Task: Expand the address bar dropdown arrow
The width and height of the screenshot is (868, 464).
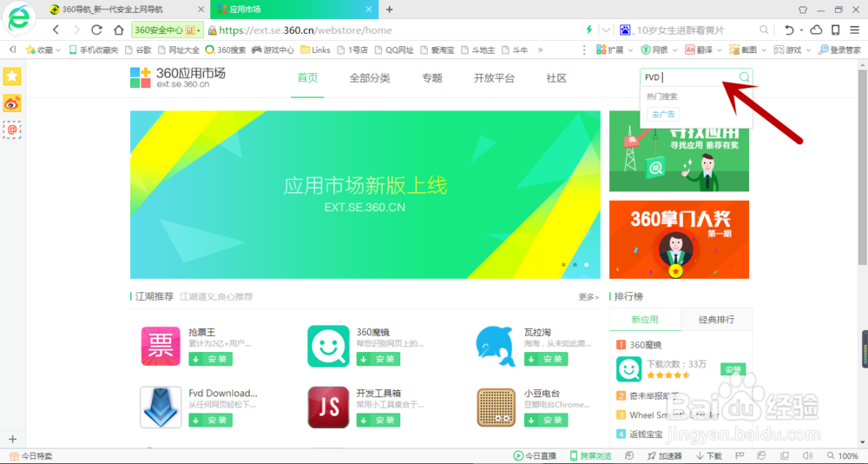Action: [x=607, y=30]
